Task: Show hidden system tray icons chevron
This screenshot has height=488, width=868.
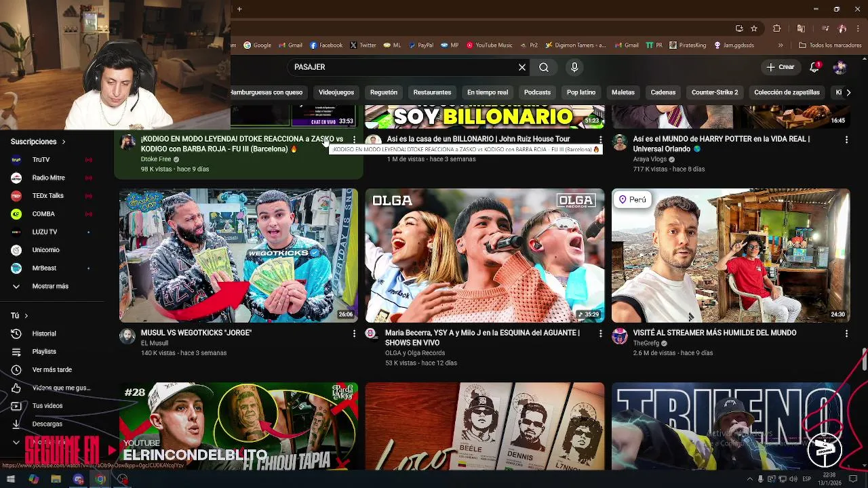Action: [749, 479]
